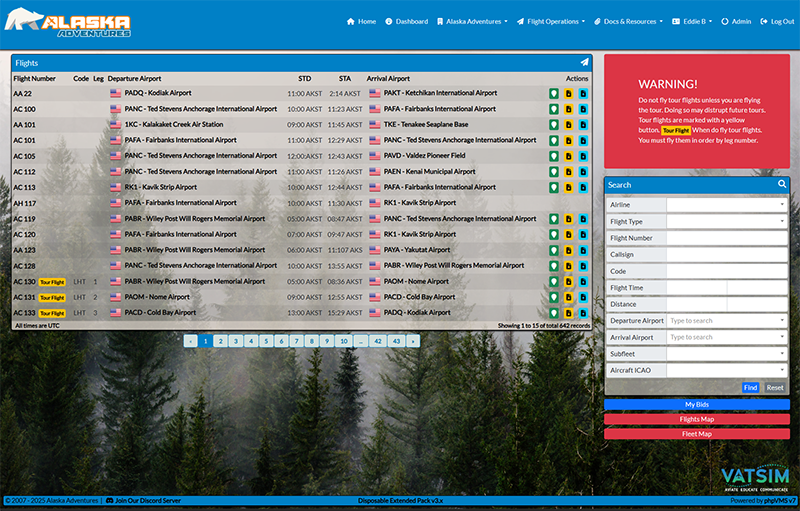Click the yellow action icon for flight AC 100

pyautogui.click(x=568, y=109)
